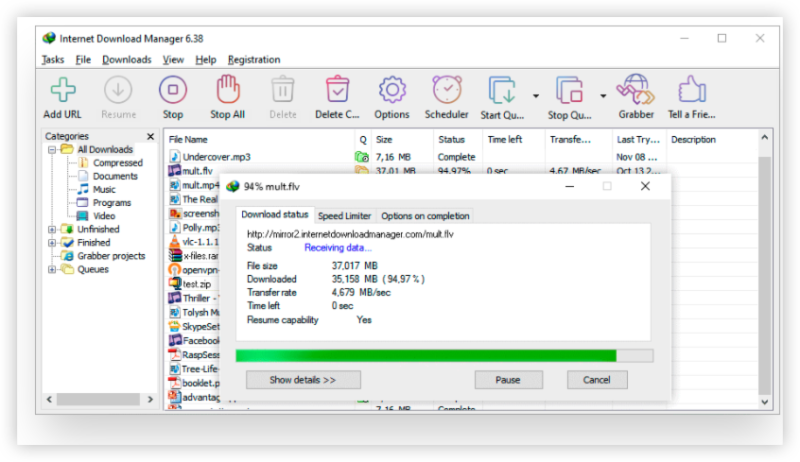Select test.zip file row
The width and height of the screenshot is (800, 462).
196,284
